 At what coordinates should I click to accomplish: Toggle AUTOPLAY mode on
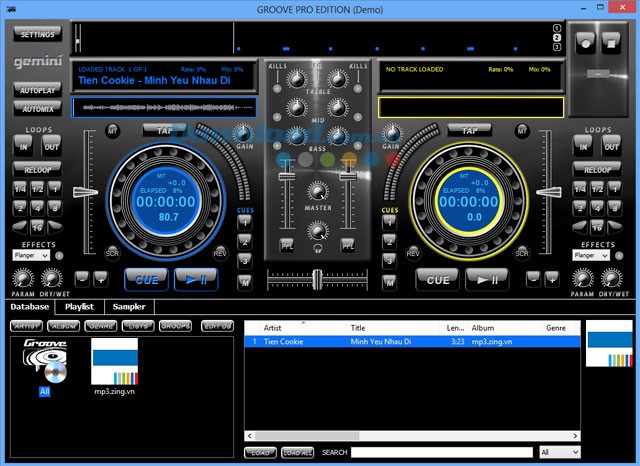tap(37, 91)
